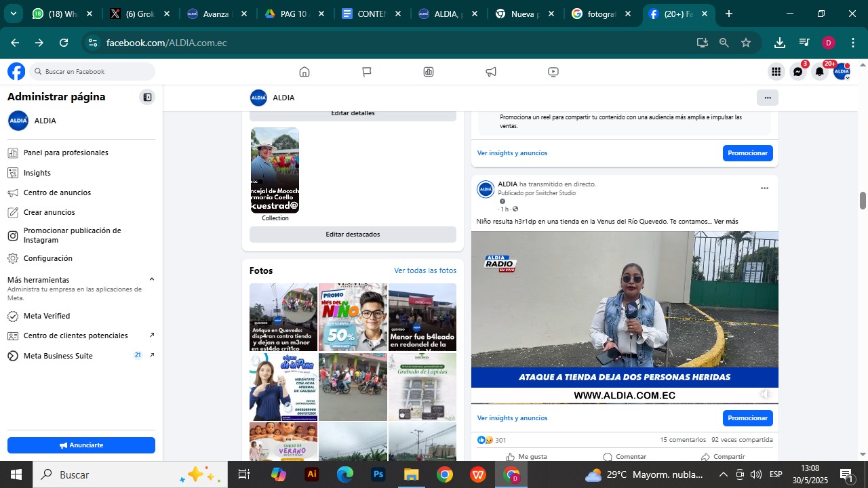The width and height of the screenshot is (868, 488).
Task: Click Ver más on the live post
Action: point(726,222)
